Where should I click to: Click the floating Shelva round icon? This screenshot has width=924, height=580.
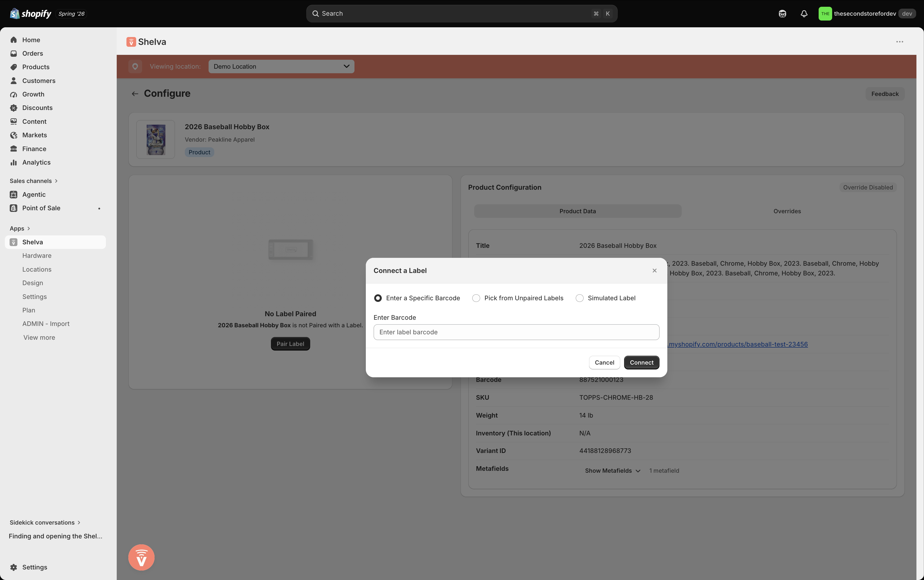tap(142, 557)
